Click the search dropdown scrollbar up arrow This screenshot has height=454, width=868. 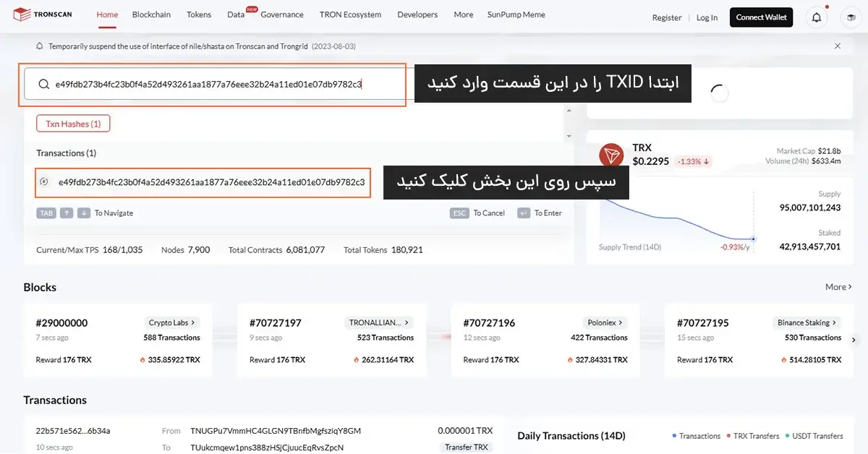point(569,111)
